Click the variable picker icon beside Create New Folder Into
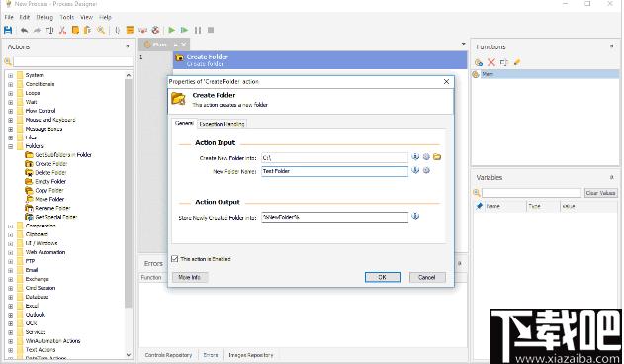 tap(415, 157)
